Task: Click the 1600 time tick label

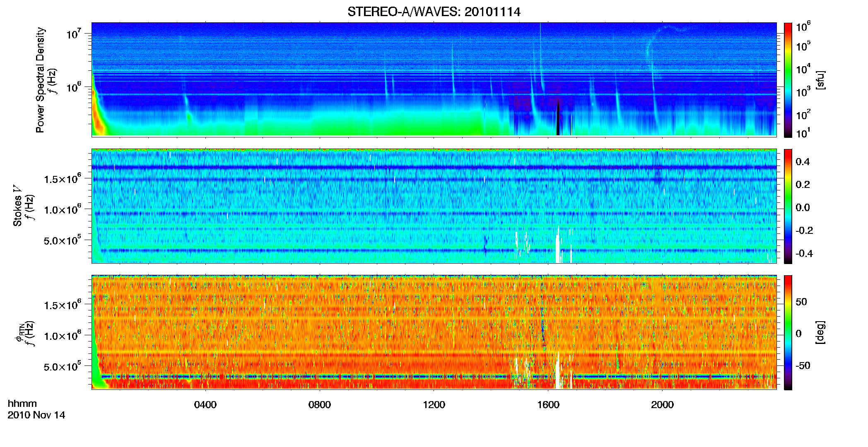Action: tap(548, 405)
